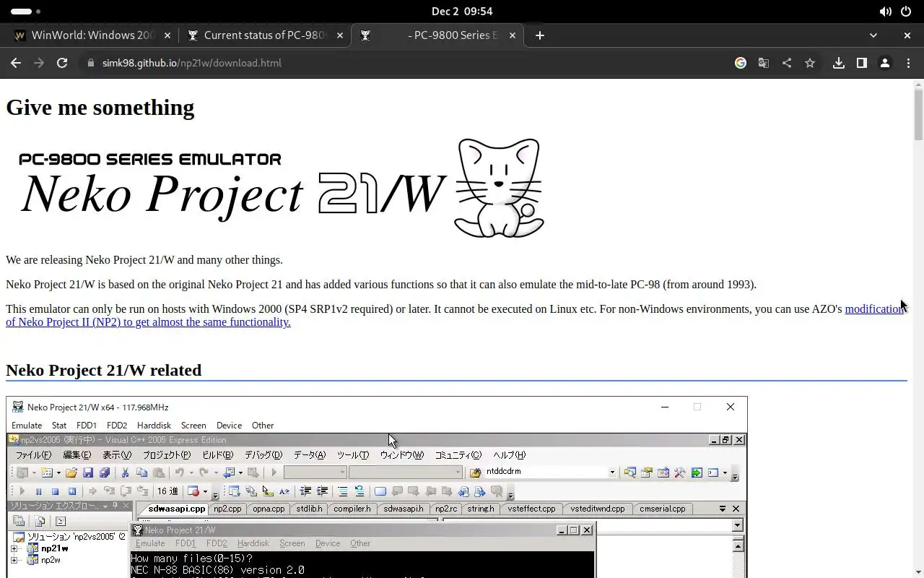Close the Current status tab

(x=340, y=35)
